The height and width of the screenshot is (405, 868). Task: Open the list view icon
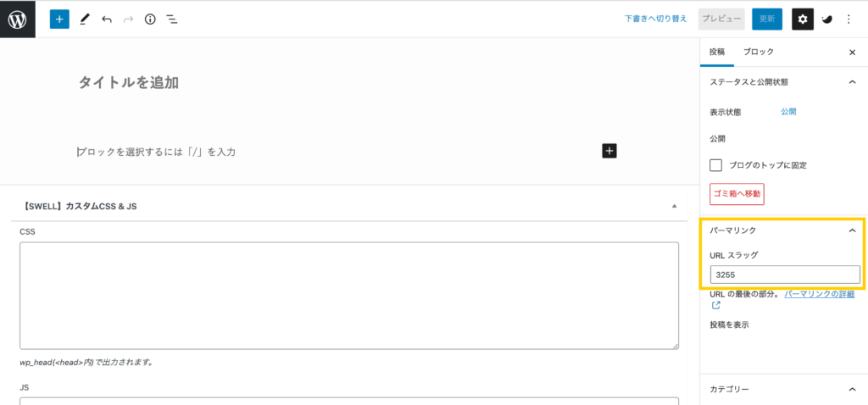click(x=172, y=19)
